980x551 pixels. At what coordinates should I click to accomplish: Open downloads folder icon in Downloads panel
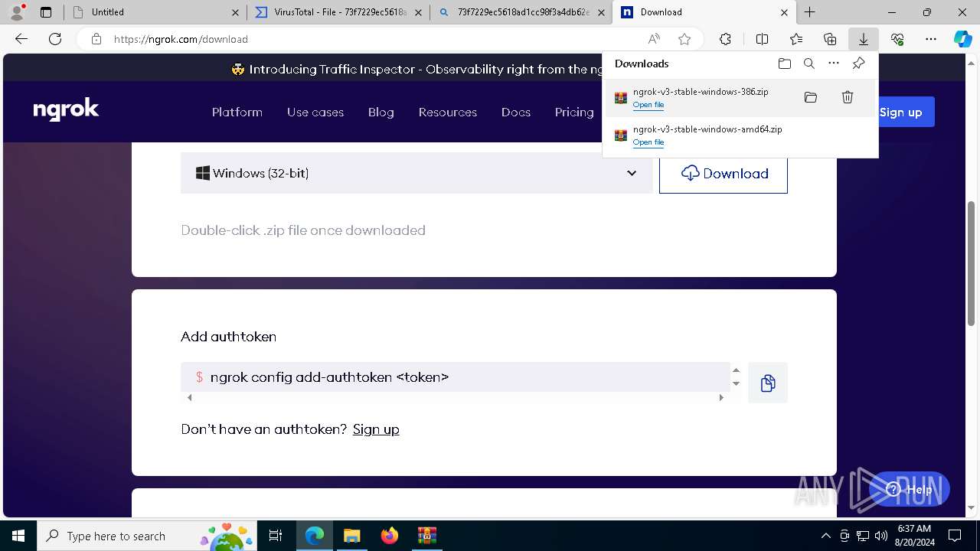coord(785,64)
